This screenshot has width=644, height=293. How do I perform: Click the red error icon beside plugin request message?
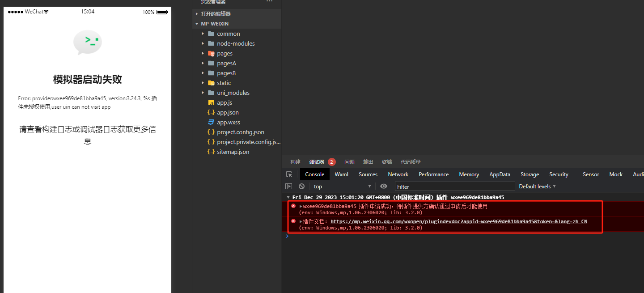293,206
